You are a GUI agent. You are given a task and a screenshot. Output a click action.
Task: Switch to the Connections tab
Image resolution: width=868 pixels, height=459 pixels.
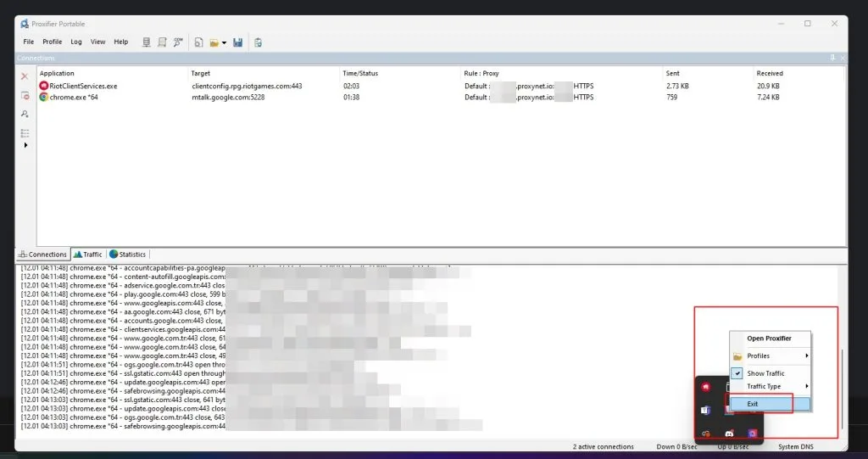pos(42,255)
